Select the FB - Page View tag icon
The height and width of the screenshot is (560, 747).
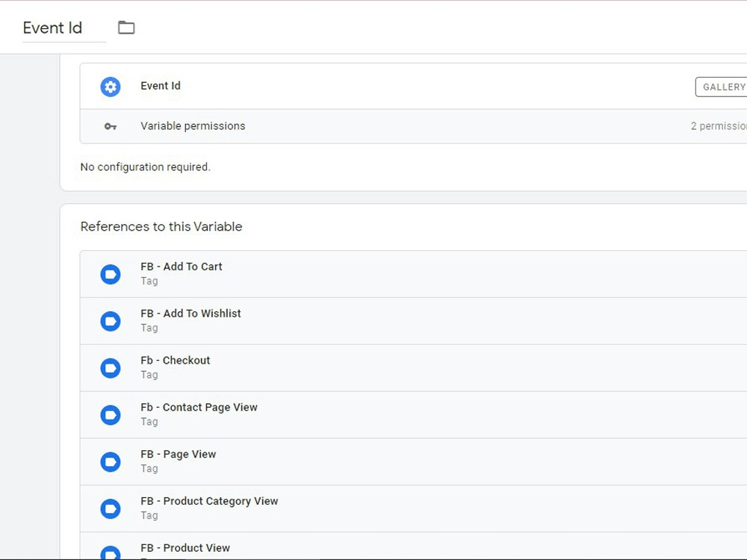click(x=111, y=461)
